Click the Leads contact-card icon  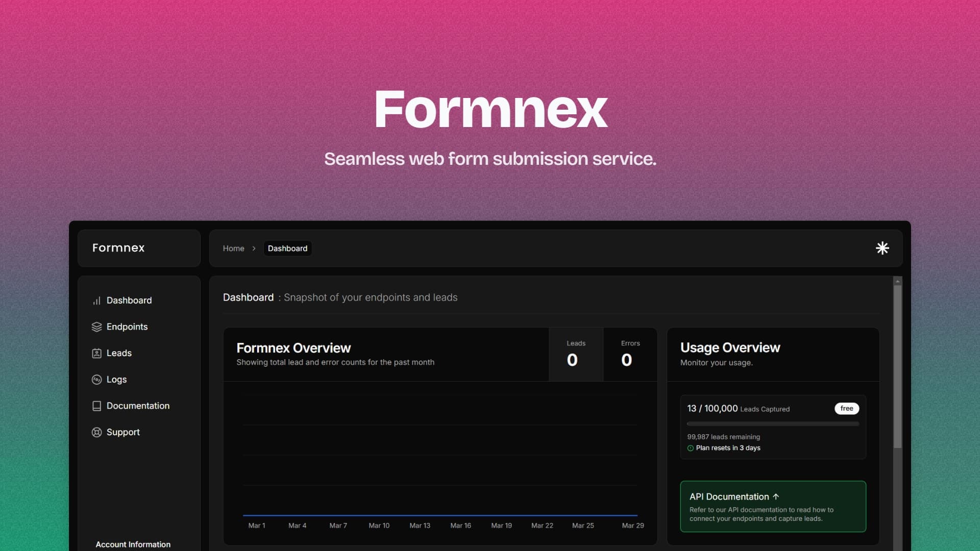(97, 353)
